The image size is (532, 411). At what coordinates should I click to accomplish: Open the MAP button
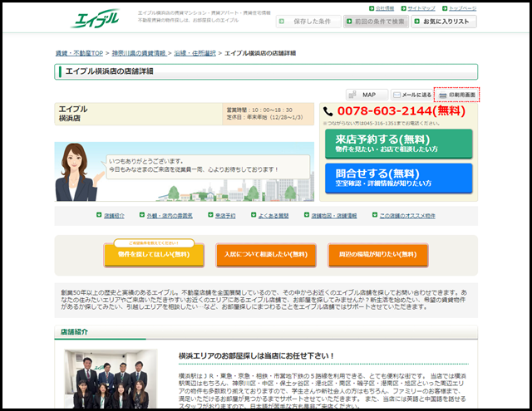click(x=367, y=95)
